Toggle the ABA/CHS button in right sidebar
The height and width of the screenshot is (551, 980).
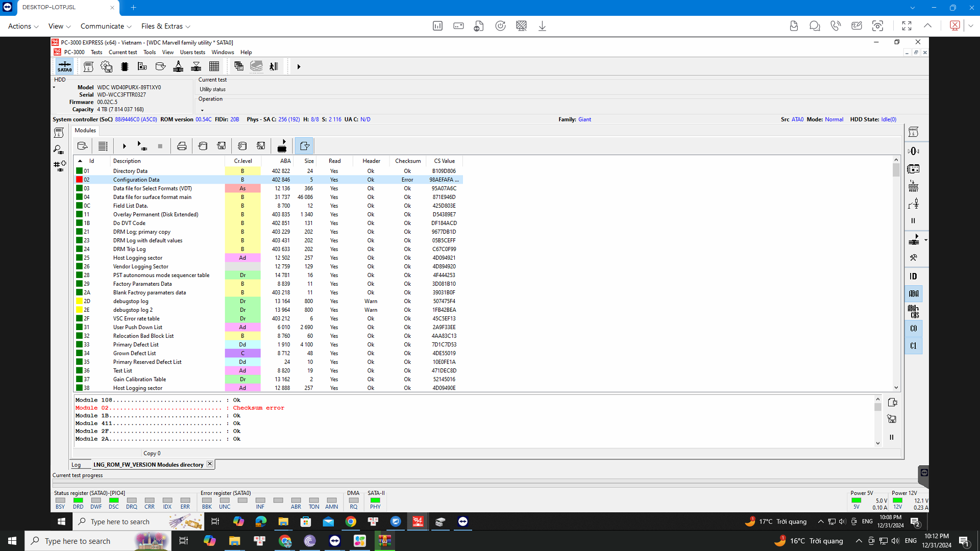click(x=914, y=311)
